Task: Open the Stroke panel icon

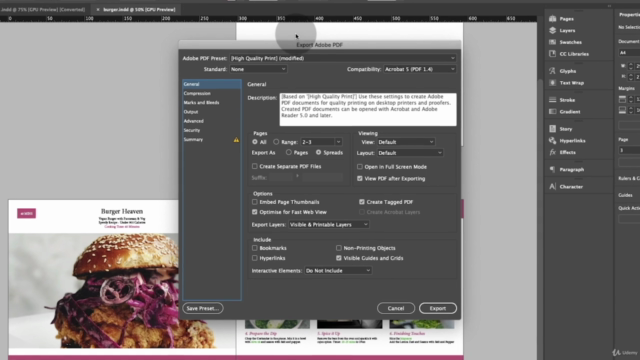Action: pyautogui.click(x=553, y=100)
